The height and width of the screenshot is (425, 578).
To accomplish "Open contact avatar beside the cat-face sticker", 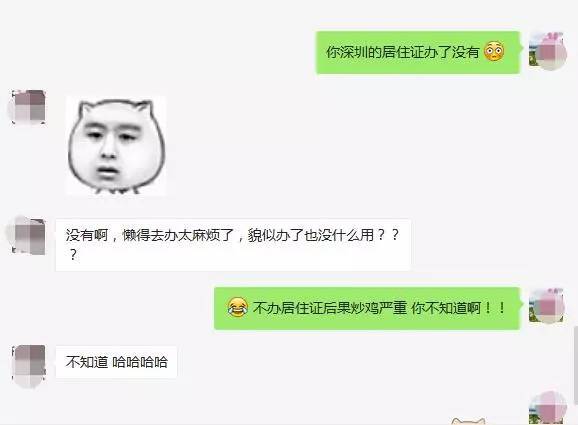I will [x=28, y=107].
